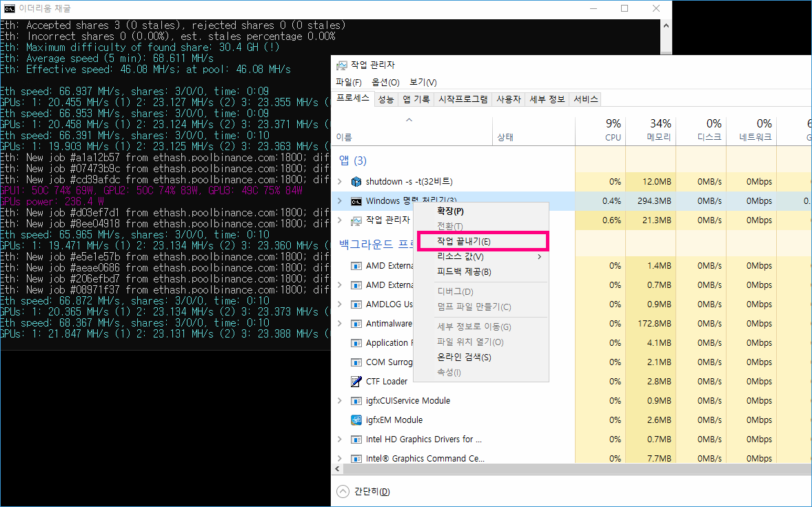Open the 옵션(O) menu
This screenshot has width=812, height=507.
385,82
